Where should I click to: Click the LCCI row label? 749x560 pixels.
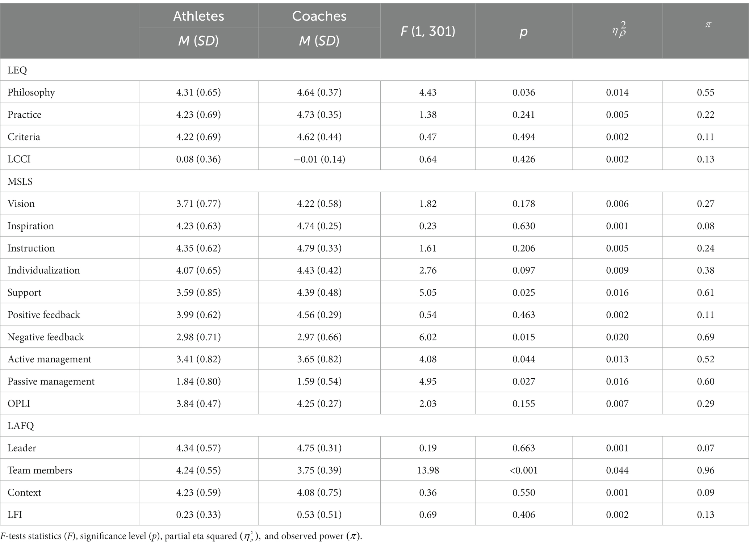[19, 159]
